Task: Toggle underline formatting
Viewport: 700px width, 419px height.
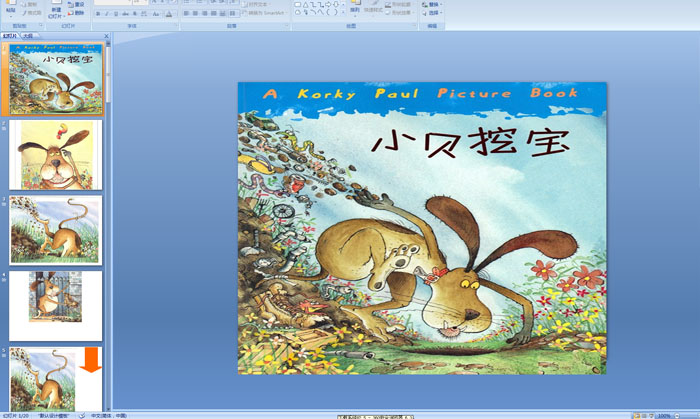Action: tap(116, 14)
